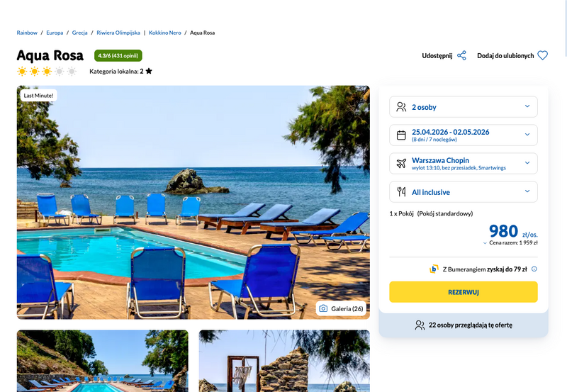Open the All inclusive board dropdown
Image resolution: width=567 pixels, height=392 pixels.
coord(464,191)
